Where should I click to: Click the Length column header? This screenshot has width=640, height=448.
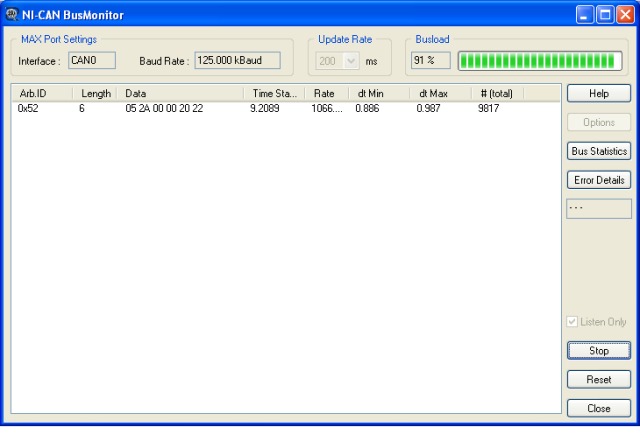96,93
